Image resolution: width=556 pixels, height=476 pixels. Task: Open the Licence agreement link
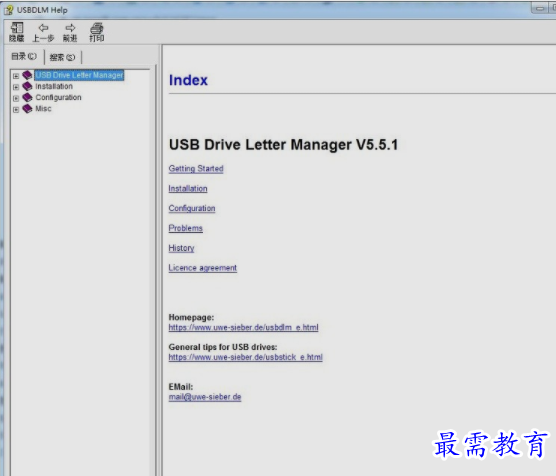click(202, 268)
